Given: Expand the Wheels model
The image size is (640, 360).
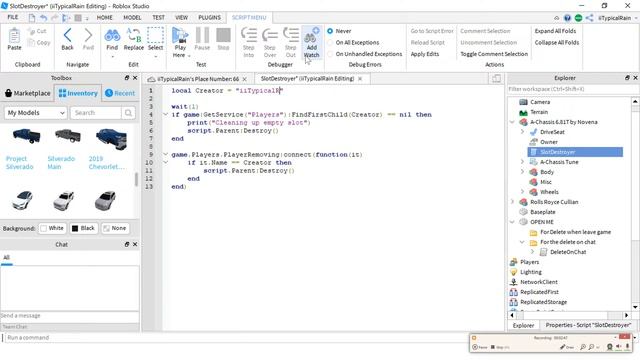Looking at the screenshot, I should click(522, 191).
